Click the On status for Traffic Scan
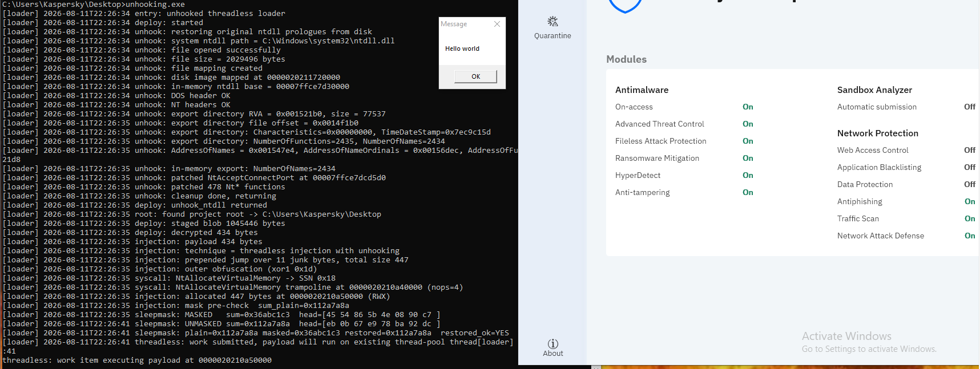 [x=970, y=218]
